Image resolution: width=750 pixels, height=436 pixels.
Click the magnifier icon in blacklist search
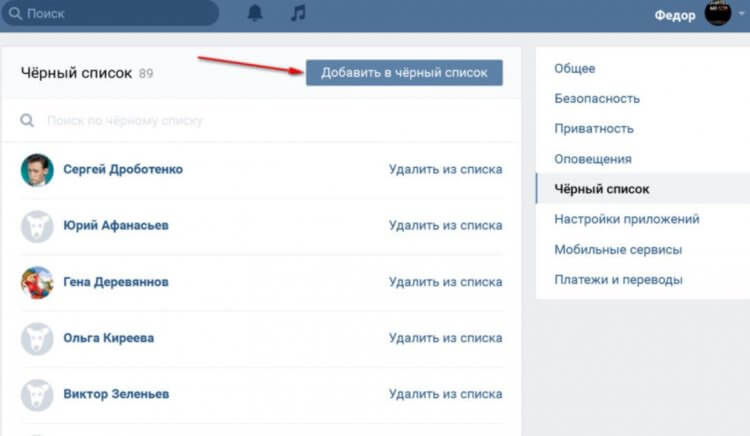27,120
